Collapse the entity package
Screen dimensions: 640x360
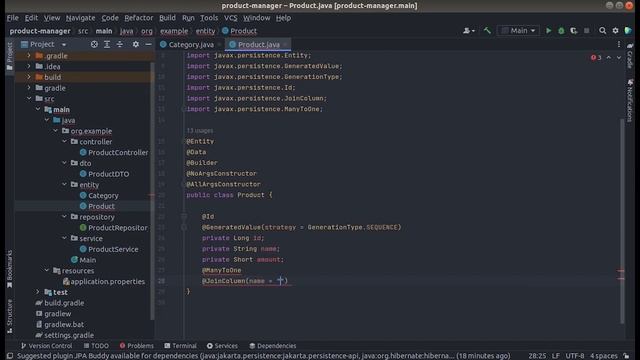[64, 184]
